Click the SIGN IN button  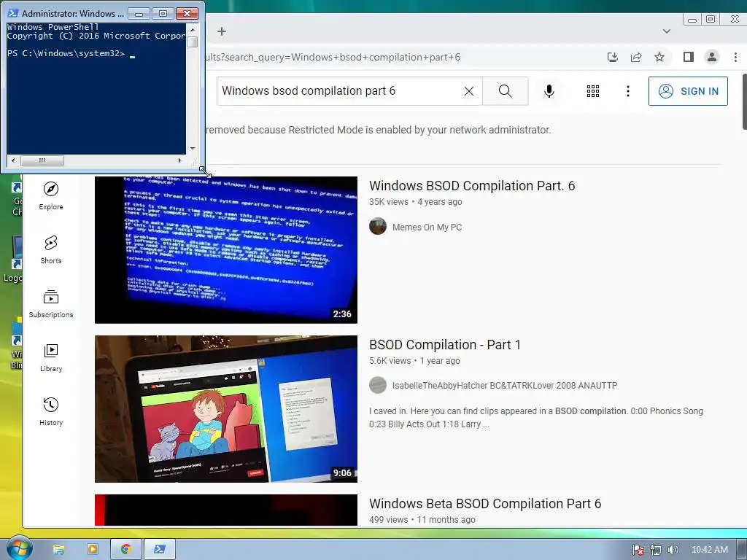688,91
